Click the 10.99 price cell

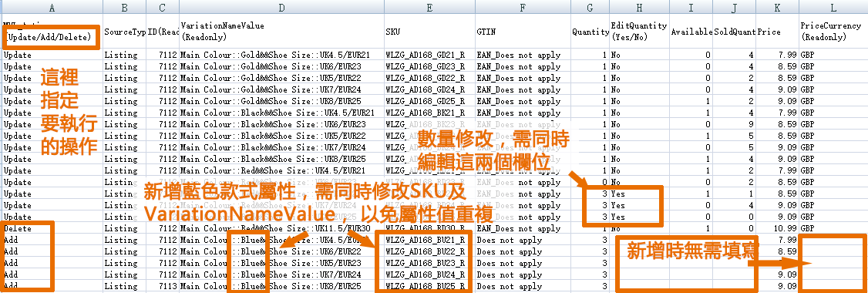777,228
